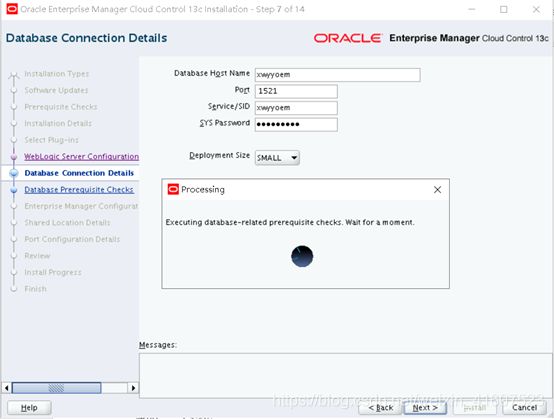Click the Software Updates step
554x419 pixels.
pos(56,90)
